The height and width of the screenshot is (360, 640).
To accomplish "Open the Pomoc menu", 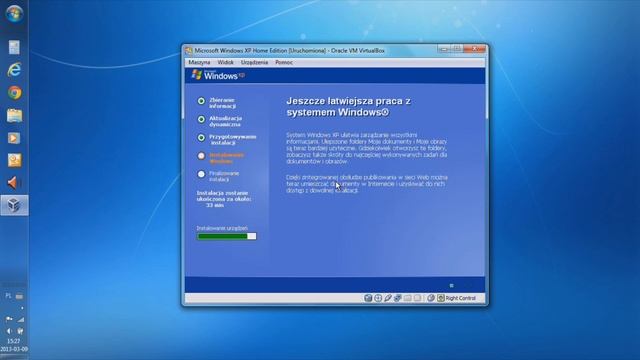I will pyautogui.click(x=284, y=62).
